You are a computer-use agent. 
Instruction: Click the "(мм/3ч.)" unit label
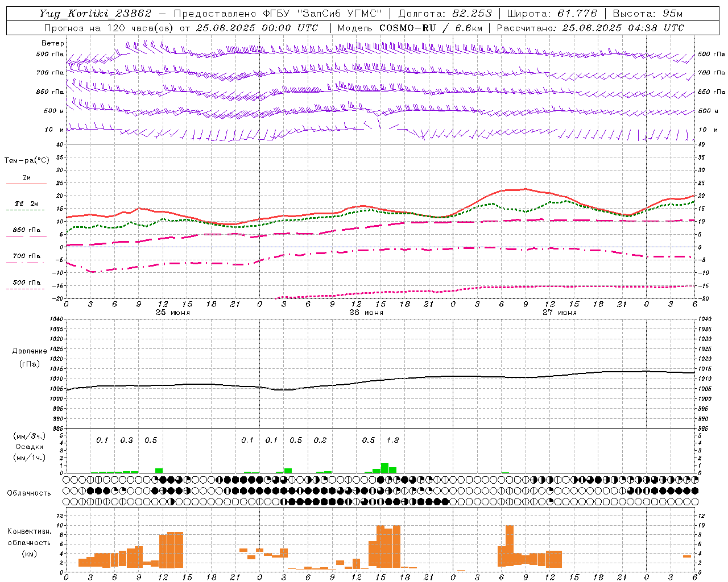pyautogui.click(x=29, y=436)
